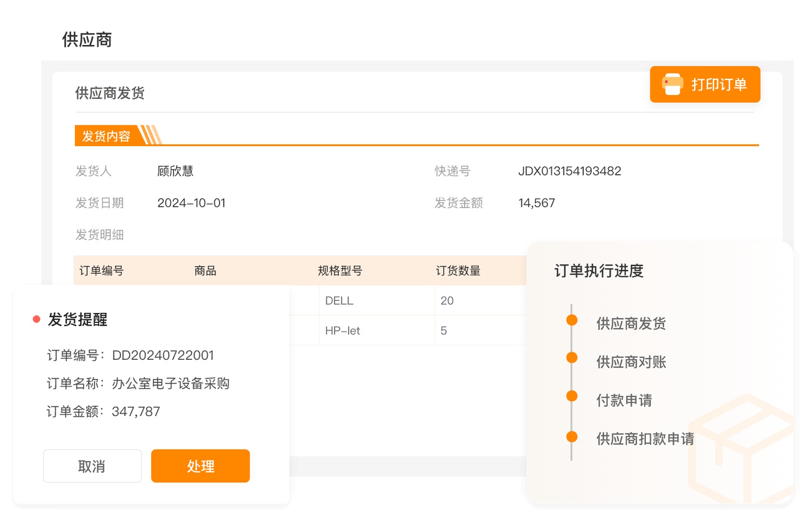The image size is (812, 521).
Task: Click the 订单编号 column header
Action: [x=102, y=270]
